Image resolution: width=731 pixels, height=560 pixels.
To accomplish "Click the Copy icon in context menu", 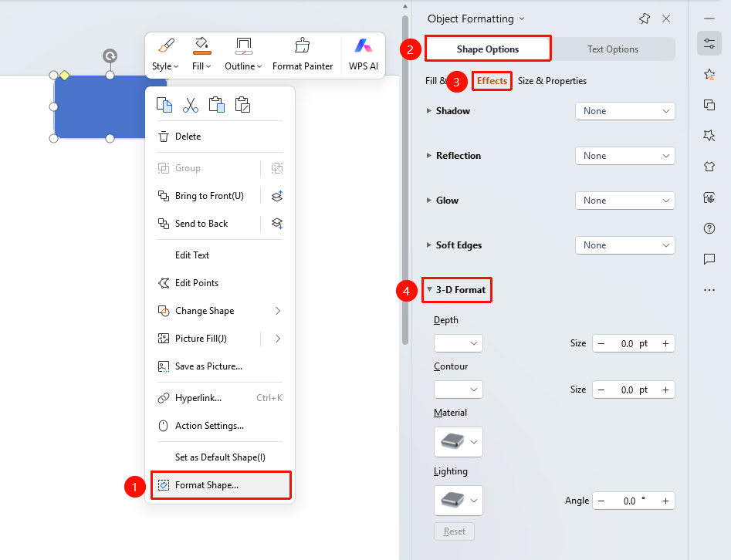I will [x=164, y=106].
